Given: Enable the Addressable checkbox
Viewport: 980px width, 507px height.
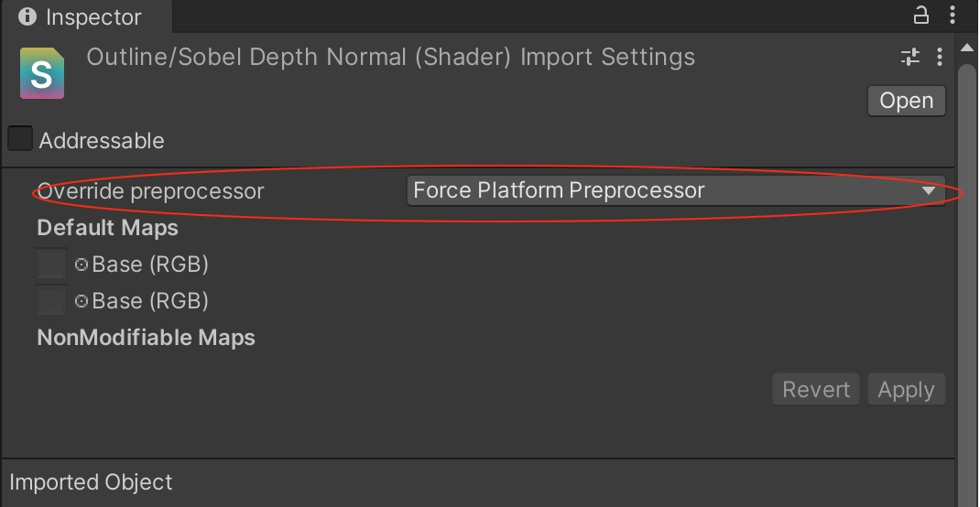Looking at the screenshot, I should 20,140.
